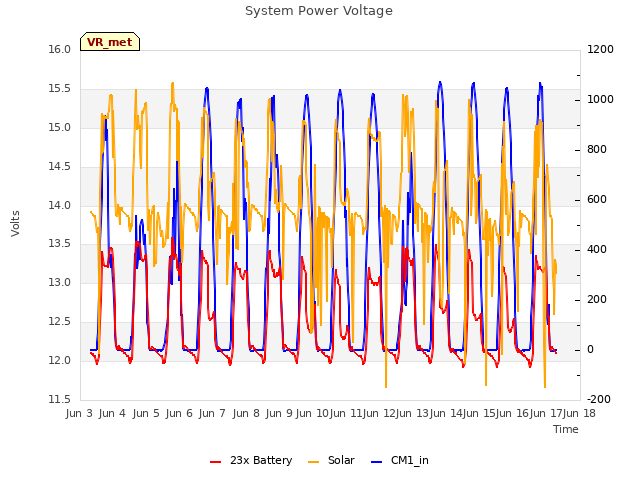This screenshot has height=480, width=640.
Task: Click the -200 right axis value
Action: click(599, 399)
